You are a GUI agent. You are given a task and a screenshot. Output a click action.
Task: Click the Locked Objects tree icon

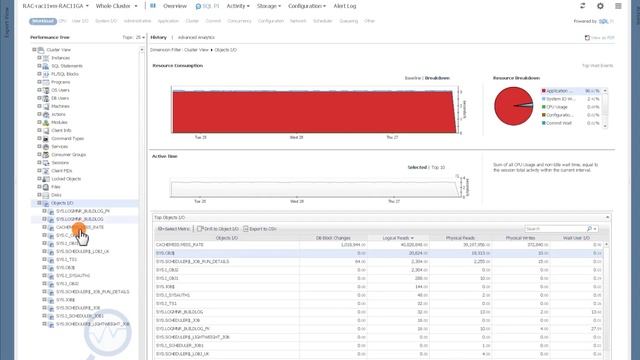[x=46, y=179]
